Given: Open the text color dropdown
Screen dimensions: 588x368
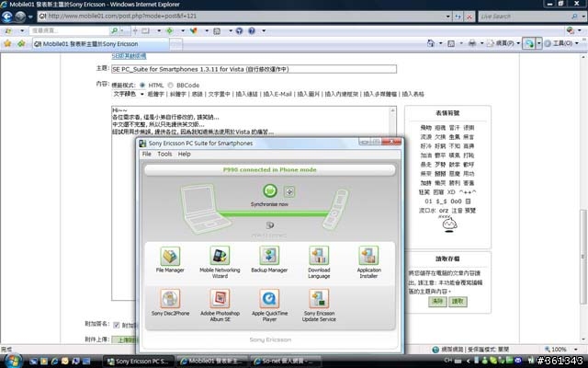Looking at the screenshot, I should pos(129,94).
